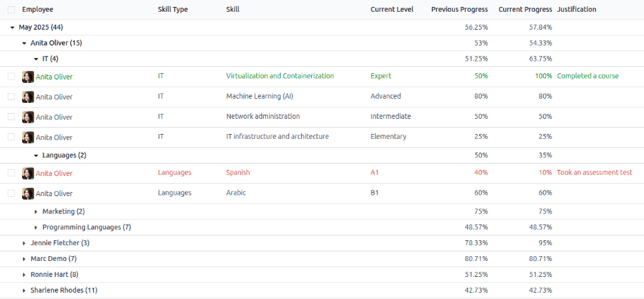Tick the checkbox for Arabic row

coord(11,193)
